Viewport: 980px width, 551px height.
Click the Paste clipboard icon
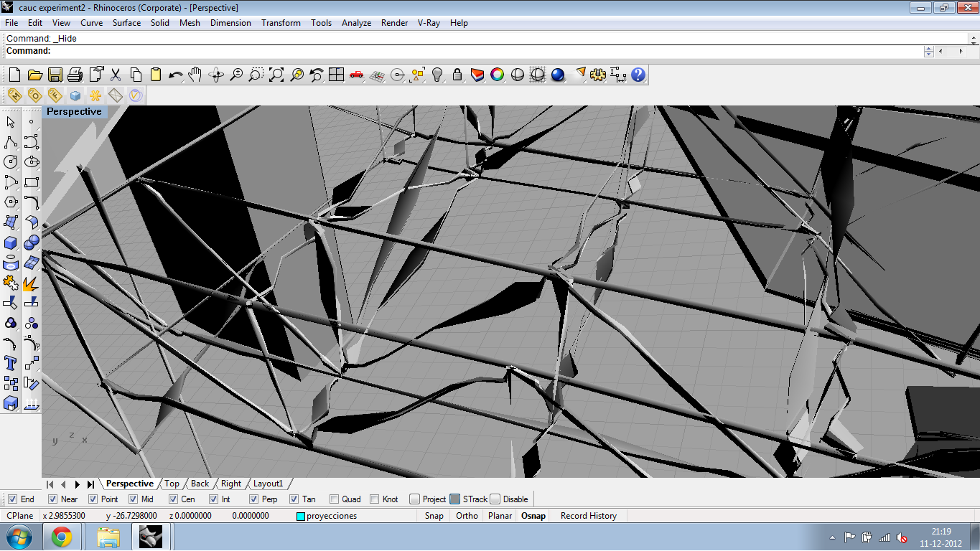155,75
